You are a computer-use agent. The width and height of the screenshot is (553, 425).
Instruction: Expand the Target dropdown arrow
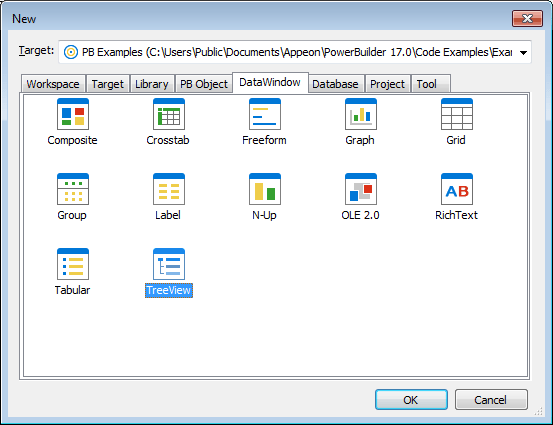523,53
